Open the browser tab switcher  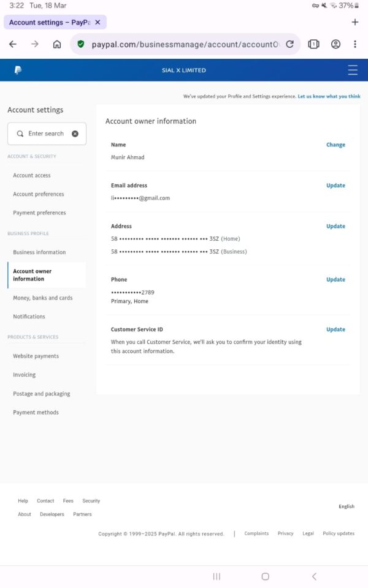point(313,44)
